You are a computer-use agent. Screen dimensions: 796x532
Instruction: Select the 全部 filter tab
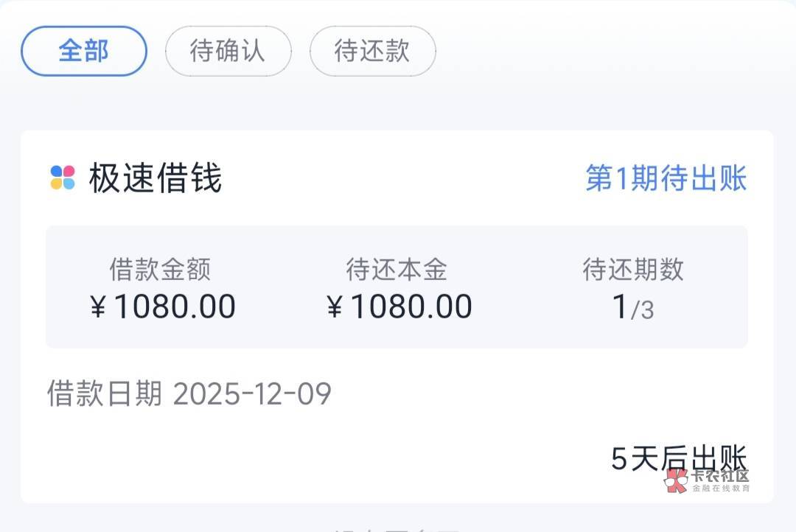click(x=83, y=52)
